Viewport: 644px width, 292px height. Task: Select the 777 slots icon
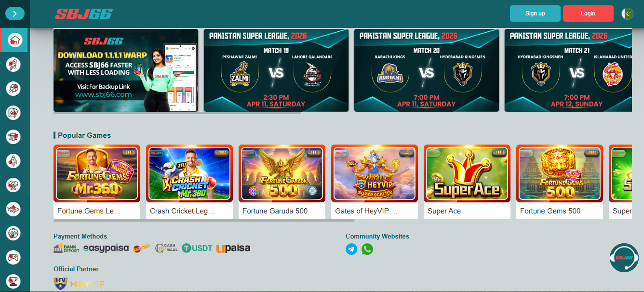pyautogui.click(x=13, y=137)
